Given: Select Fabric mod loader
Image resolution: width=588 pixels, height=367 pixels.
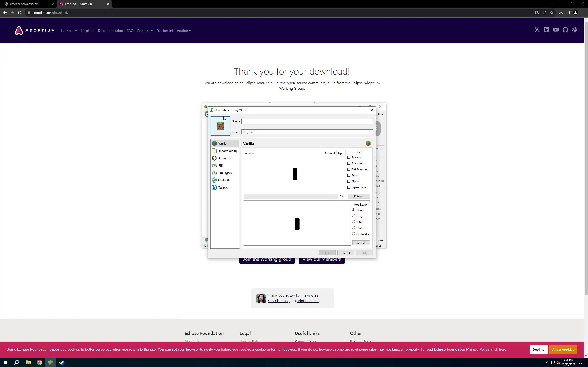Looking at the screenshot, I should 354,222.
